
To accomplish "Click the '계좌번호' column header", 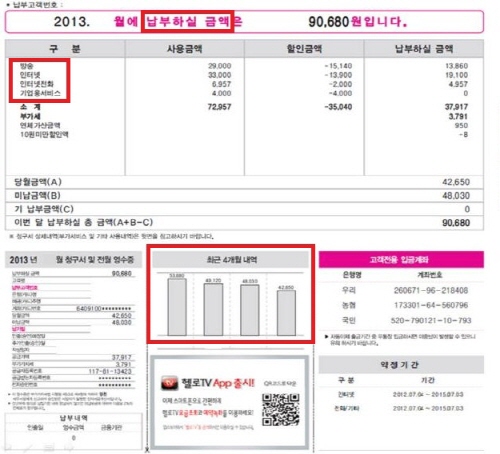I will pos(430,275).
